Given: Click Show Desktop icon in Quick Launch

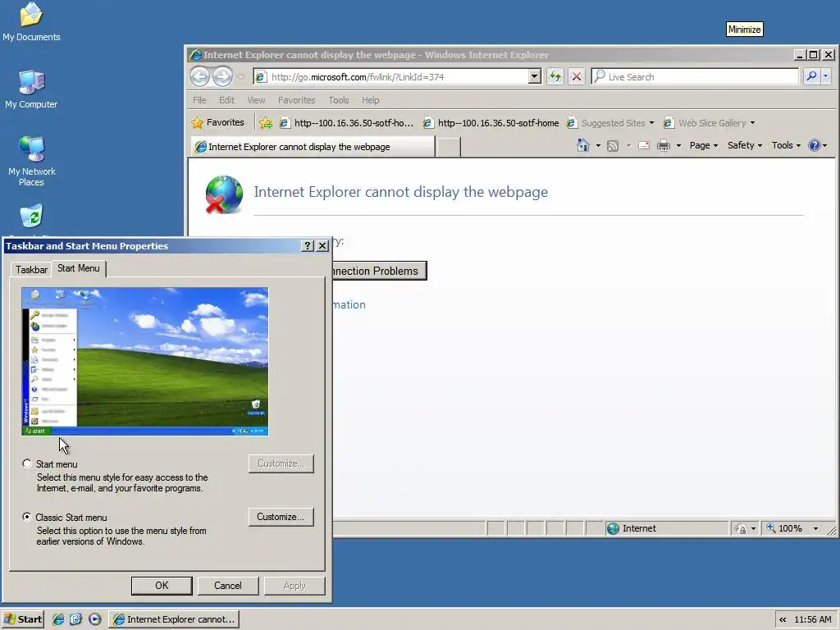Looking at the screenshot, I should 76,619.
